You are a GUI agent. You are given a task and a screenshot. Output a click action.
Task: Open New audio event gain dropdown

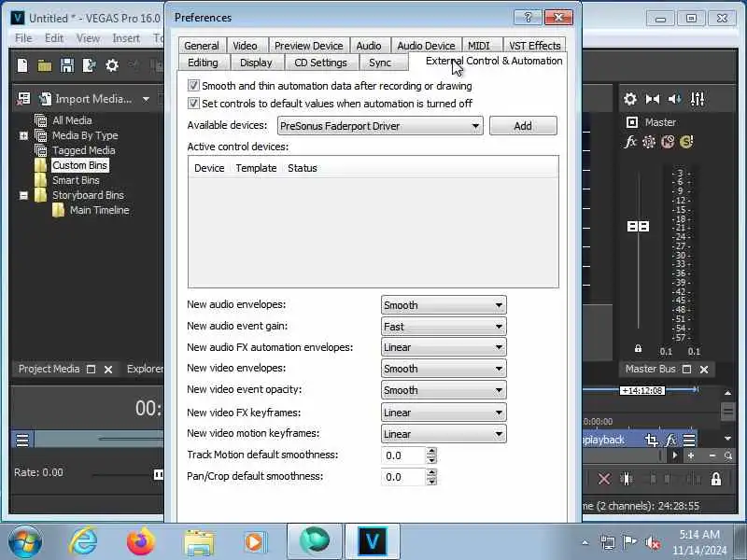444,327
